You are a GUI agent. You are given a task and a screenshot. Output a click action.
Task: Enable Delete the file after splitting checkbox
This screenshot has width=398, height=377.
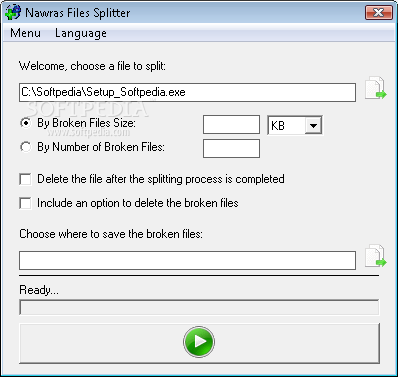25,179
